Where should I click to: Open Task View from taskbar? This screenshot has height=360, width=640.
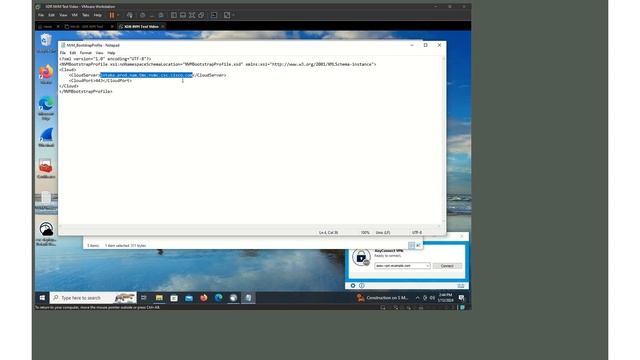pos(144,298)
